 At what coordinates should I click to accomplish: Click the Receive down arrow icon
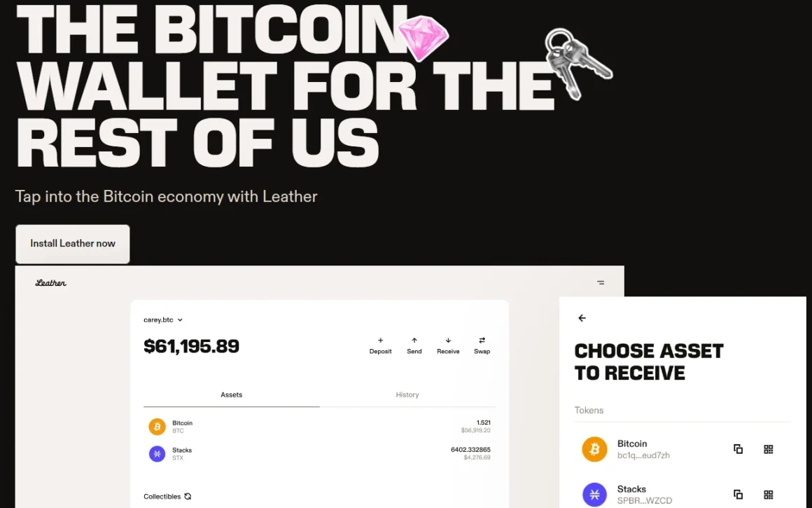pos(448,341)
